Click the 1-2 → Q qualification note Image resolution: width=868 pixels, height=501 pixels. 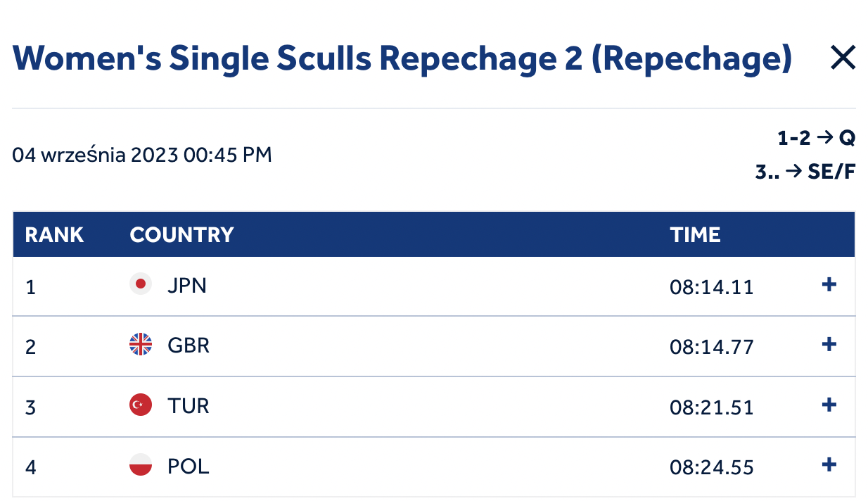[816, 138]
